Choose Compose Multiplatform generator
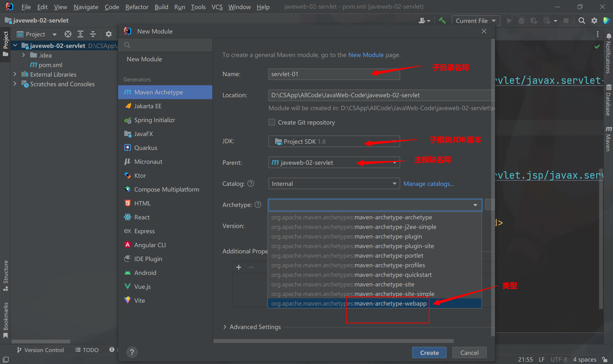Image resolution: width=613 pixels, height=364 pixels. [x=165, y=189]
